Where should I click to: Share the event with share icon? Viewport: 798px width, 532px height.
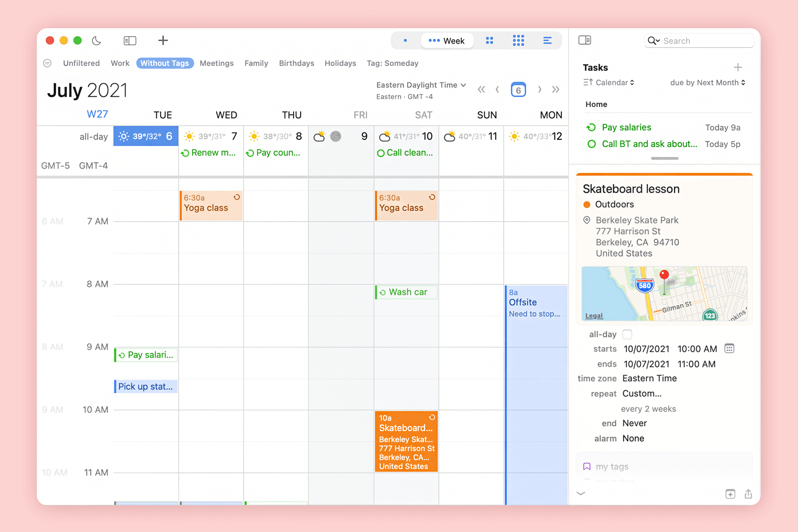click(x=748, y=494)
